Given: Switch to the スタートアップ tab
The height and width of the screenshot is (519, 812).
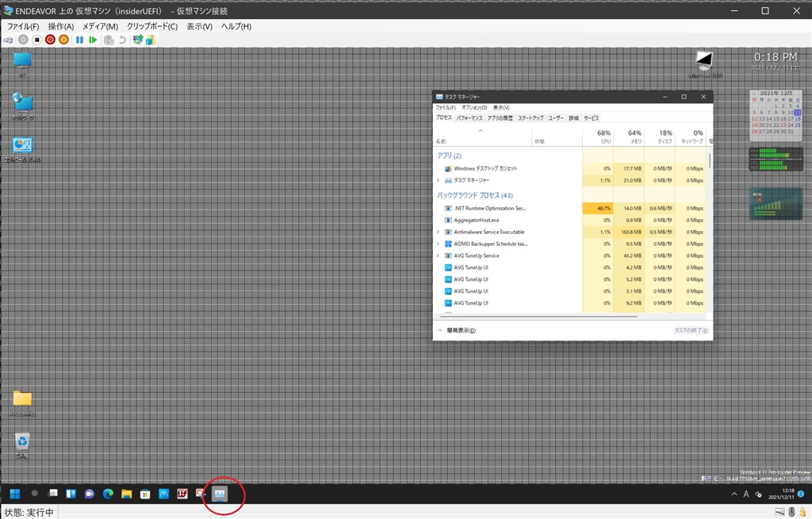Looking at the screenshot, I should coord(530,118).
